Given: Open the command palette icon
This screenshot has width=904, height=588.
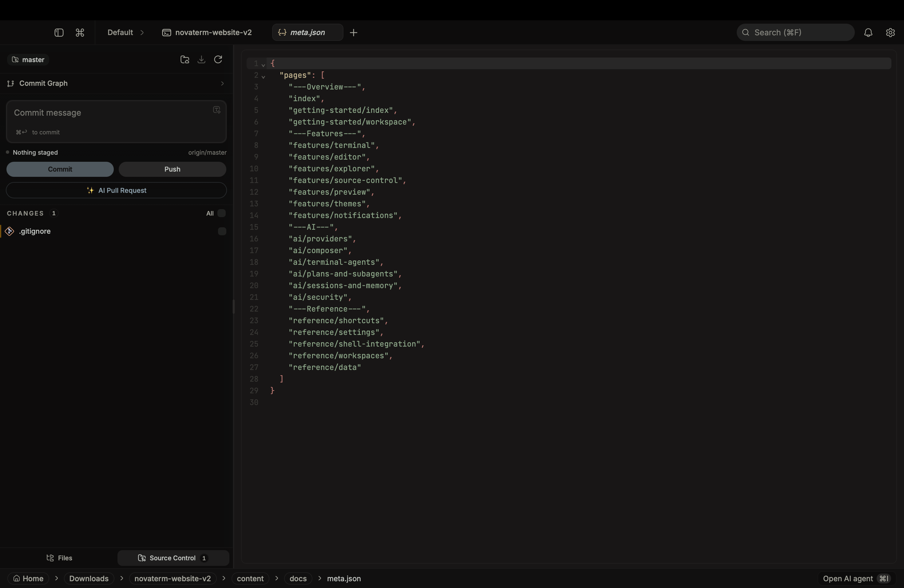Looking at the screenshot, I should click(x=80, y=33).
